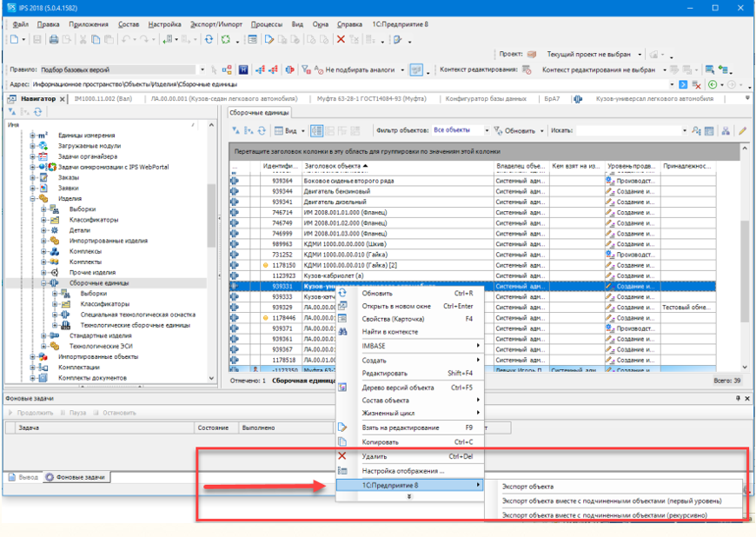Open the Экспорт/Импорт menu in the menu bar

[x=216, y=25]
